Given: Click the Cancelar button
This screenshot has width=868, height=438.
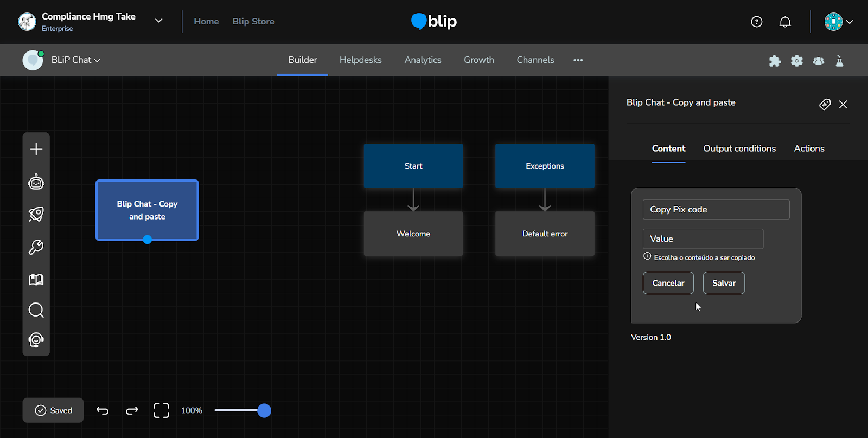Looking at the screenshot, I should pos(668,283).
